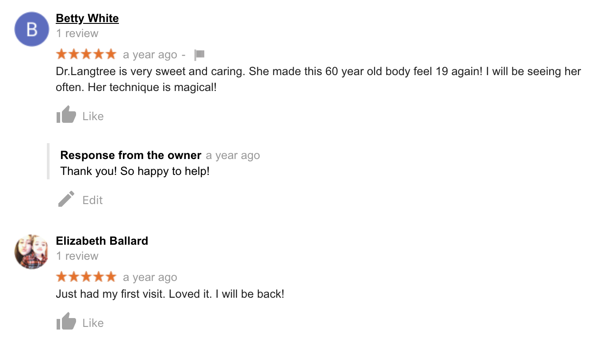Click thumbs-up icon under Elizabeth Ballard's review
589x364 pixels.
pos(66,322)
